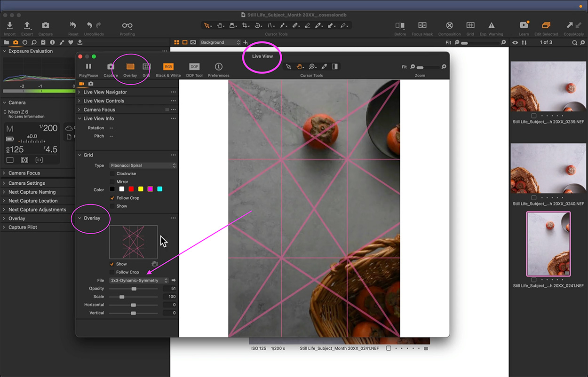Toggle the Overlay icon in Live View toolbar

click(x=130, y=67)
